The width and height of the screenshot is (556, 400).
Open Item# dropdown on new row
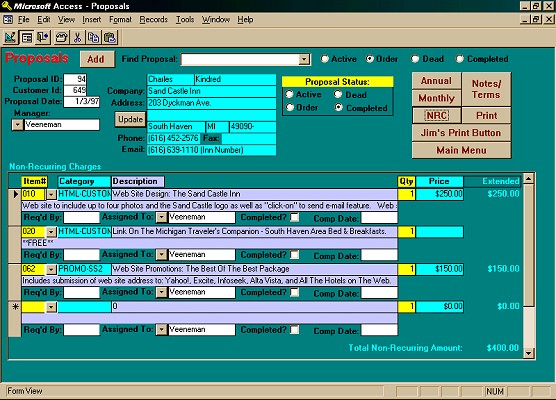click(51, 307)
